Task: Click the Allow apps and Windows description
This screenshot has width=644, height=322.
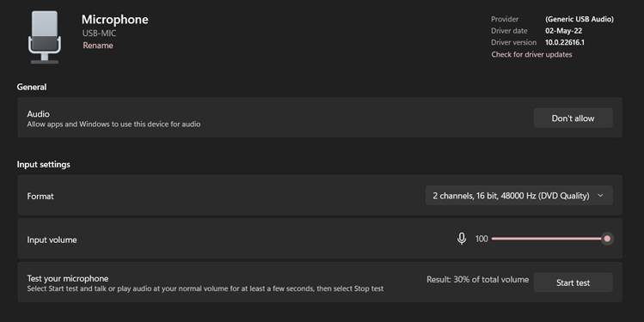Action: pyautogui.click(x=113, y=124)
